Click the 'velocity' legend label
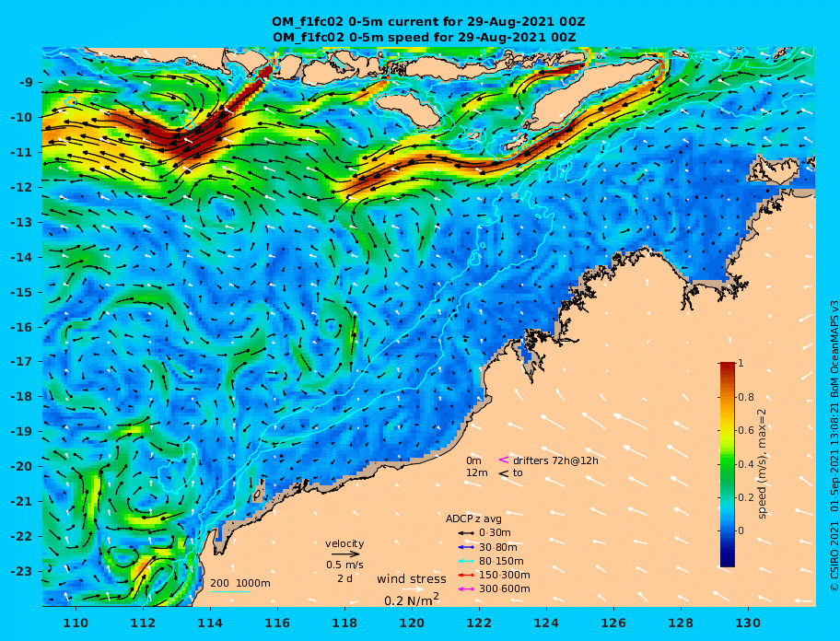Screen dimensions: 840x641 pyautogui.click(x=344, y=544)
